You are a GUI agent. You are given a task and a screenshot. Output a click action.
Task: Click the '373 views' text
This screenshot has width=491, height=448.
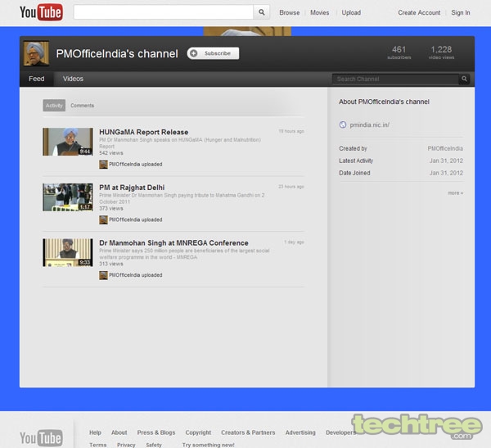pyautogui.click(x=111, y=209)
